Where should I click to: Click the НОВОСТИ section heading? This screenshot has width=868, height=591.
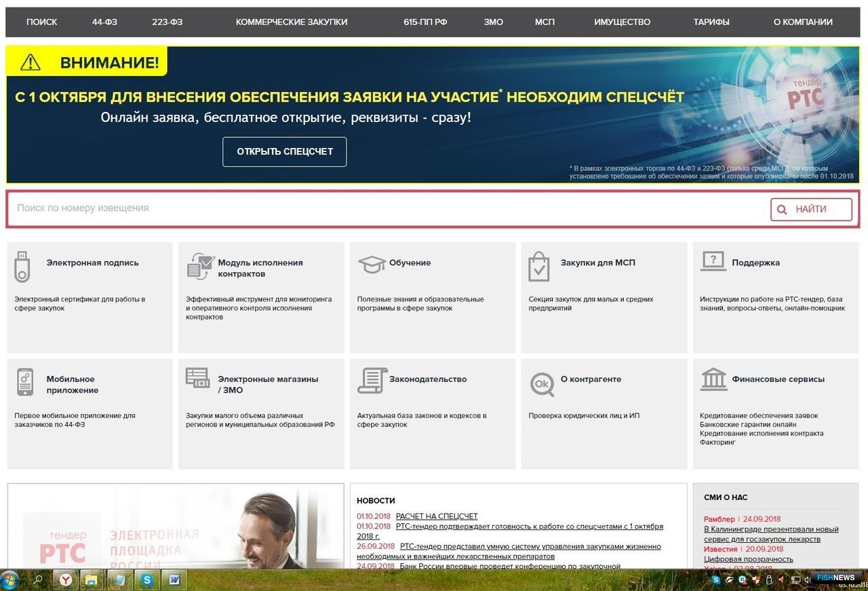coord(376,501)
